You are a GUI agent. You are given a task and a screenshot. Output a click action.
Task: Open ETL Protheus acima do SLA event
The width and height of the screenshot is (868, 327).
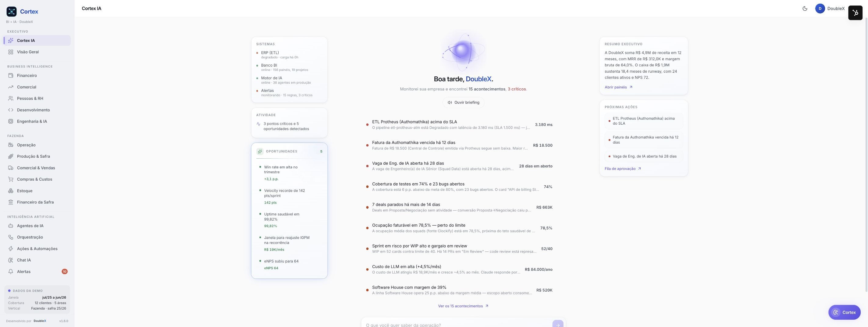point(459,125)
